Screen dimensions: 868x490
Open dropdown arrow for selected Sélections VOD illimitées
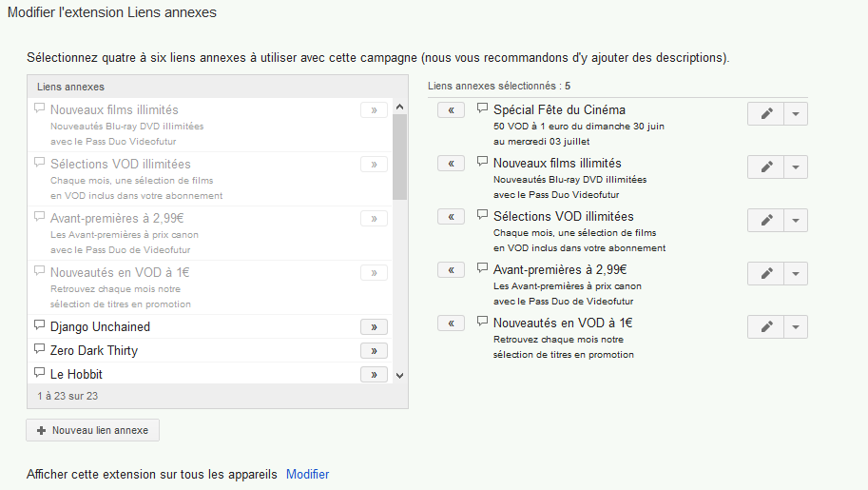point(796,220)
